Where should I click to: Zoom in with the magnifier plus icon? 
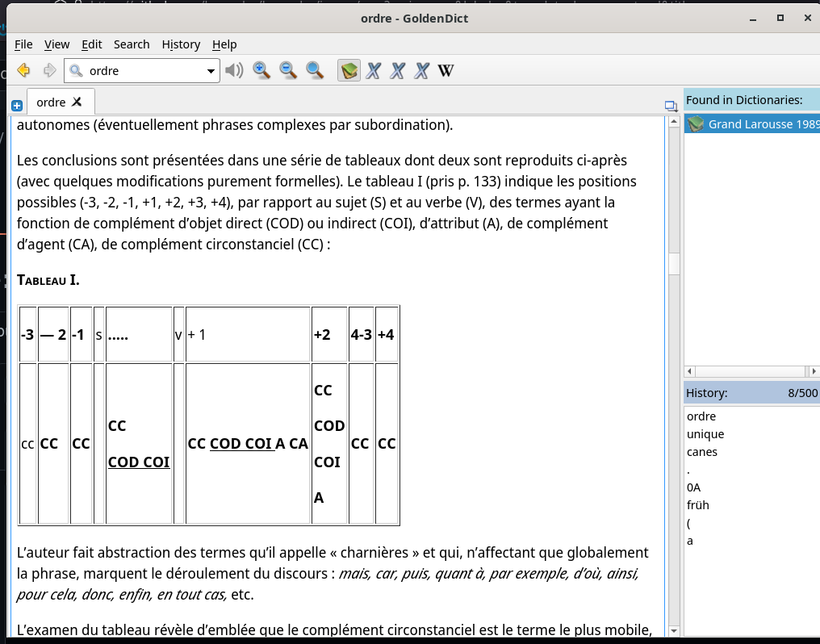pos(261,70)
